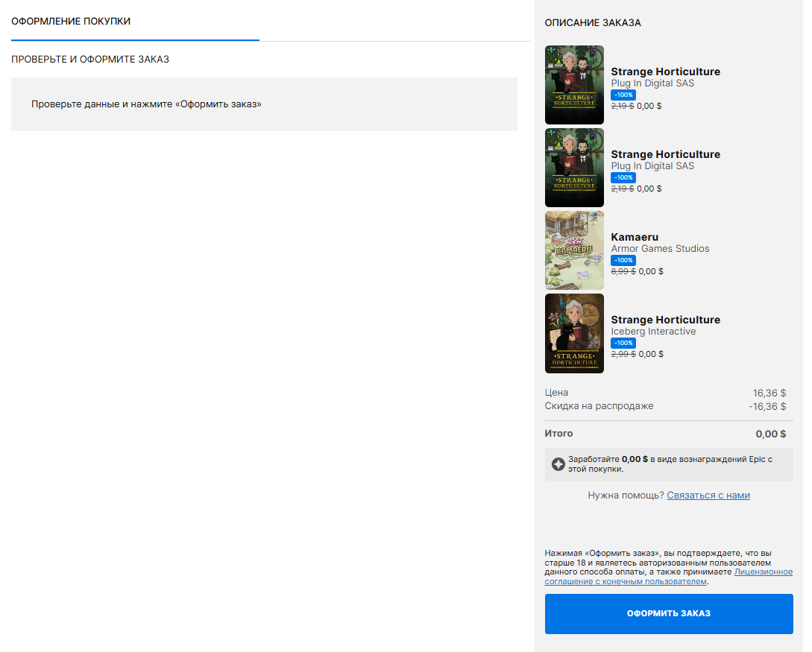
Task: Click the -100% discount badge under Kamaeru
Action: 623,260
